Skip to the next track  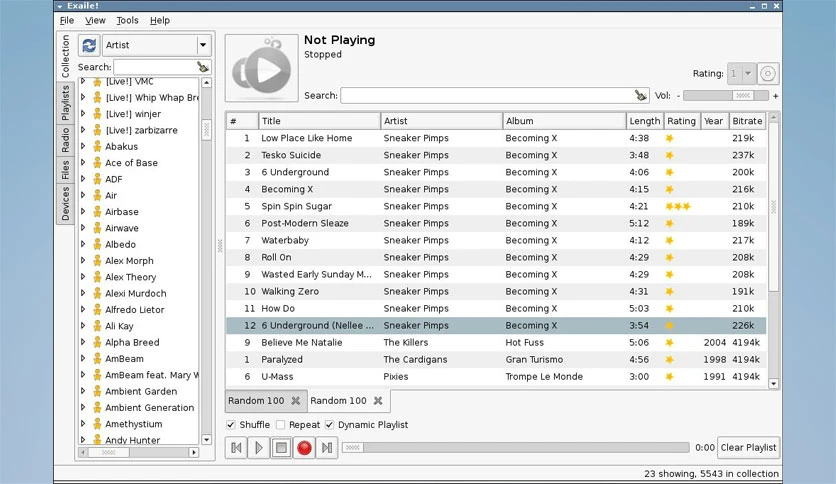click(327, 448)
